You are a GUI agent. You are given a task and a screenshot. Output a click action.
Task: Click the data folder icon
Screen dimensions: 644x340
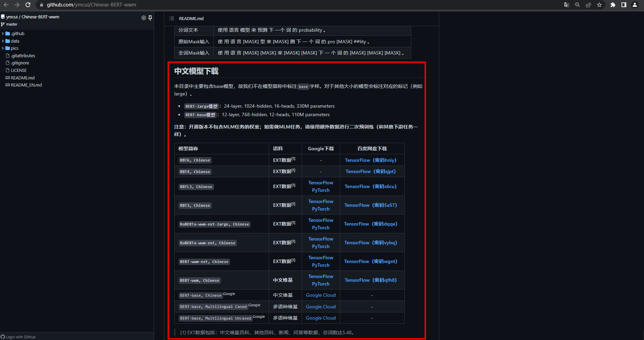[x=8, y=41]
